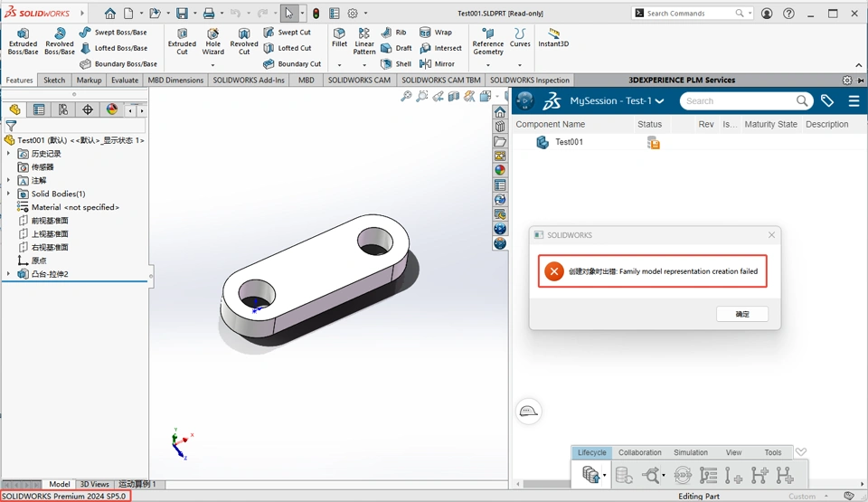Expand the 历史记录 tree node
Image resolution: width=868 pixels, height=502 pixels.
(x=8, y=154)
